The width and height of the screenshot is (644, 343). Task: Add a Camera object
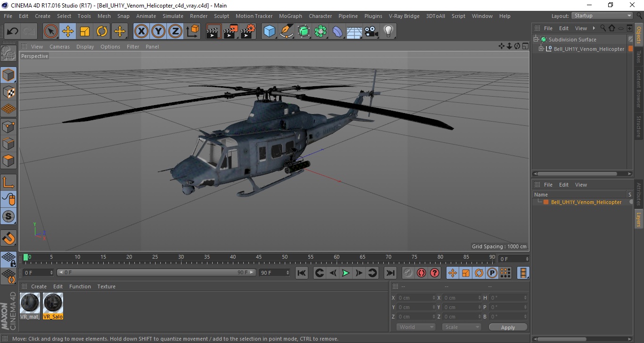click(x=371, y=32)
